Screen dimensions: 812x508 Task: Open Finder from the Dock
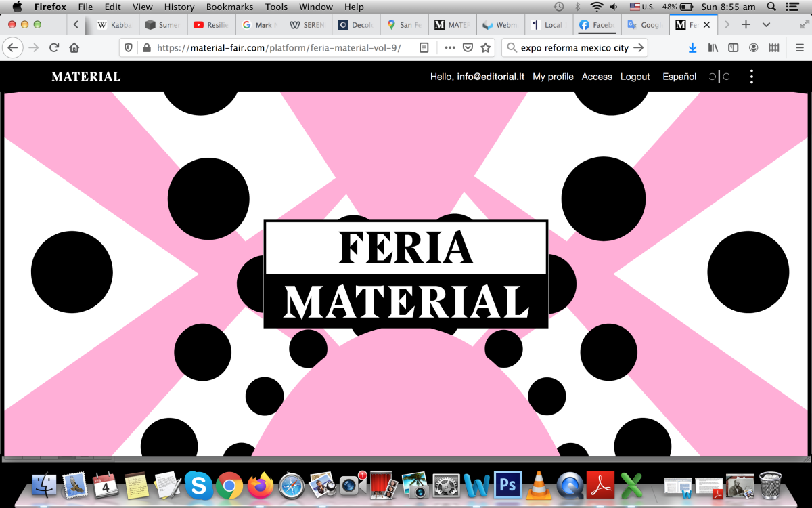click(x=45, y=485)
